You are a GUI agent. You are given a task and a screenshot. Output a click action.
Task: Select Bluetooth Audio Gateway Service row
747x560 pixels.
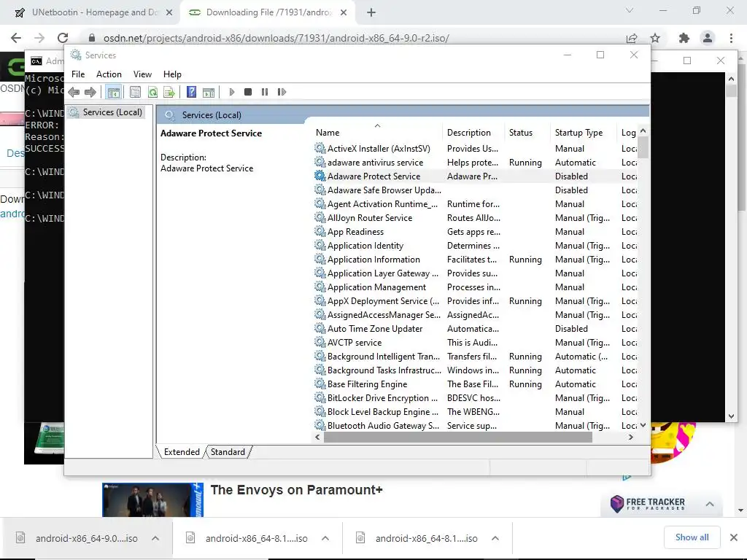[475, 426]
